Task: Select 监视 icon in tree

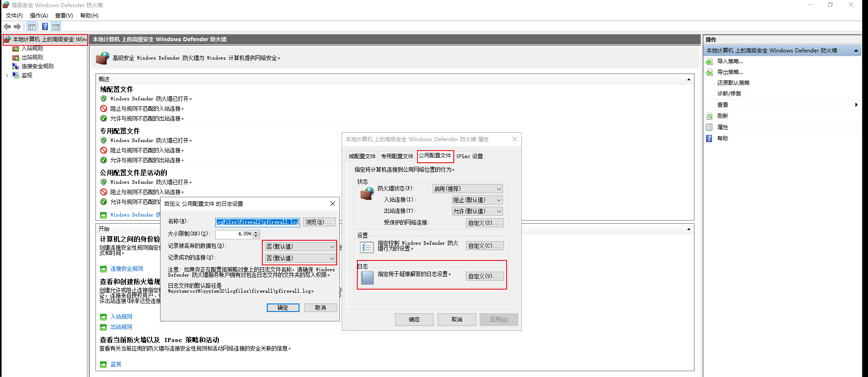Action: [x=16, y=75]
